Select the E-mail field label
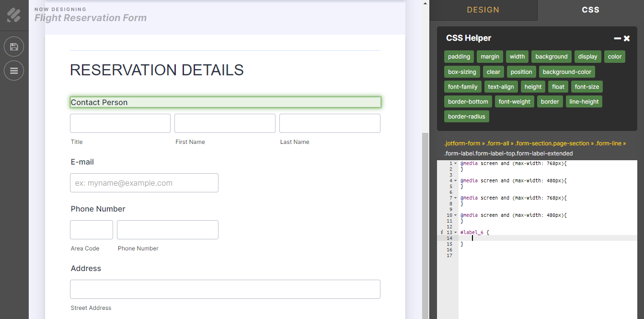This screenshot has height=319, width=644. 82,162
